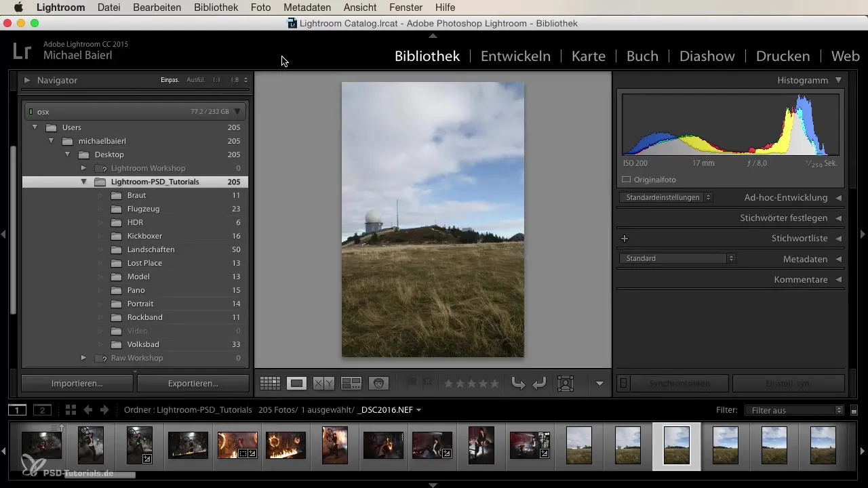Switch to survey view icon
The height and width of the screenshot is (488, 868).
point(351,384)
